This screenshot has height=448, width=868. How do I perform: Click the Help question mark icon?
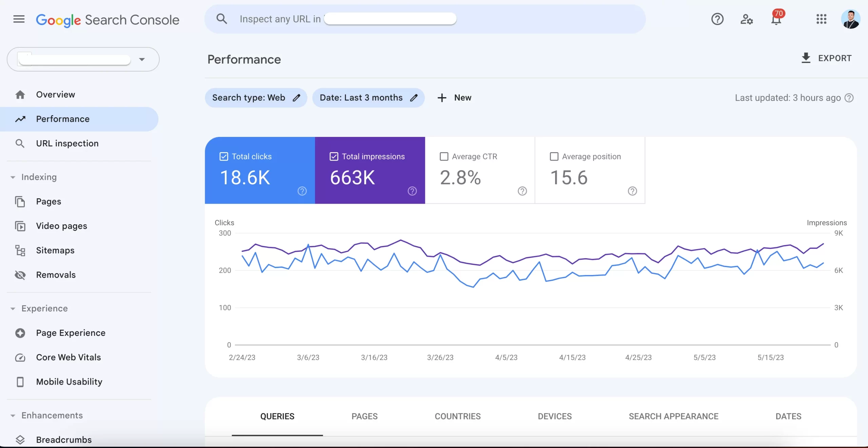[718, 19]
